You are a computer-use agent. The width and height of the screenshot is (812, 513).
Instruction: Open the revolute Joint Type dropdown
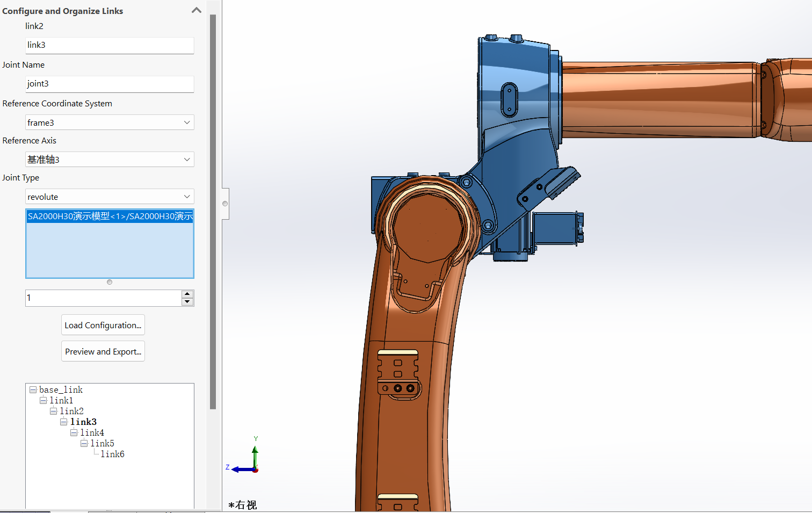tap(109, 197)
